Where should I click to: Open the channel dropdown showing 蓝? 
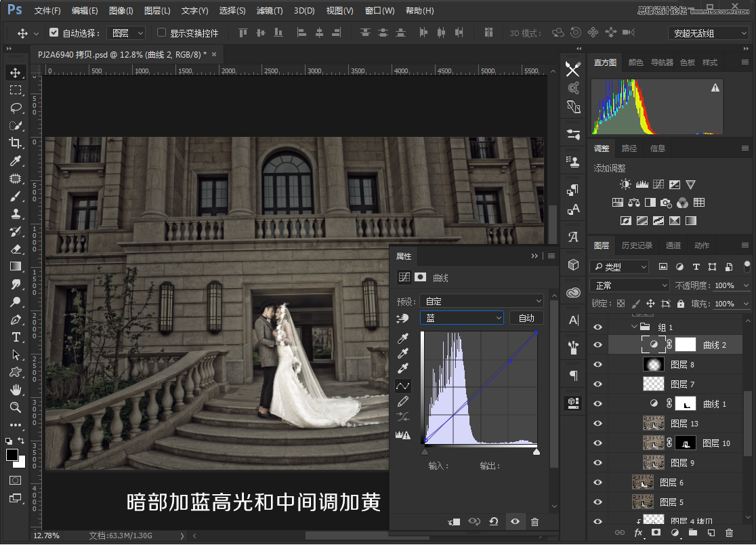click(461, 317)
